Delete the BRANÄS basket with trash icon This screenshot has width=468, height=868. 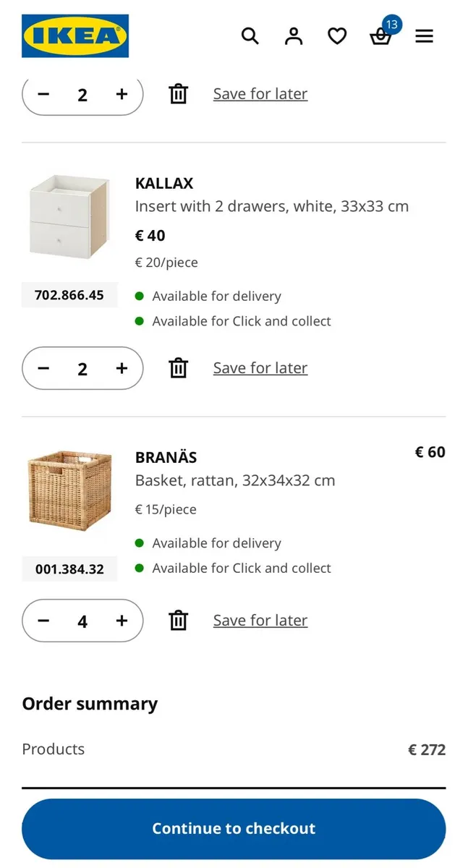point(178,620)
